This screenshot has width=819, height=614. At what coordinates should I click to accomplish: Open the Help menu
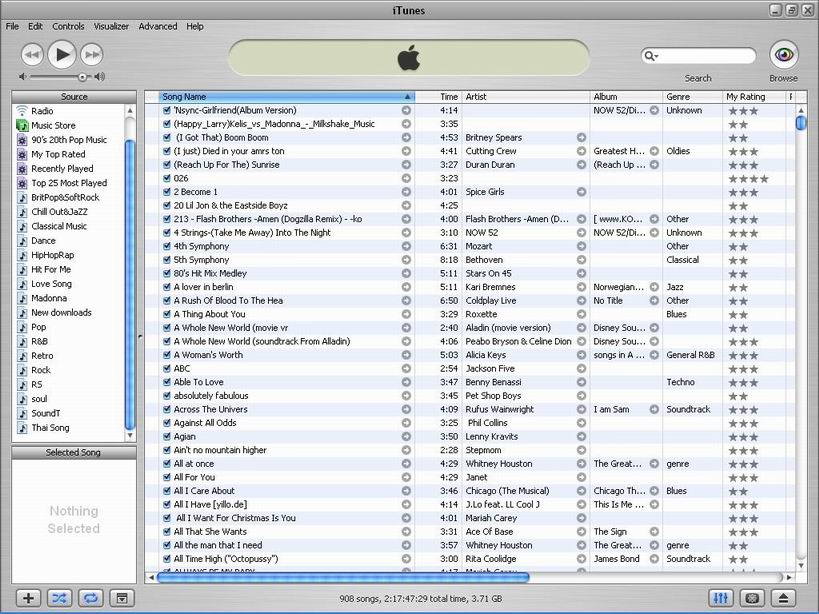(195, 26)
